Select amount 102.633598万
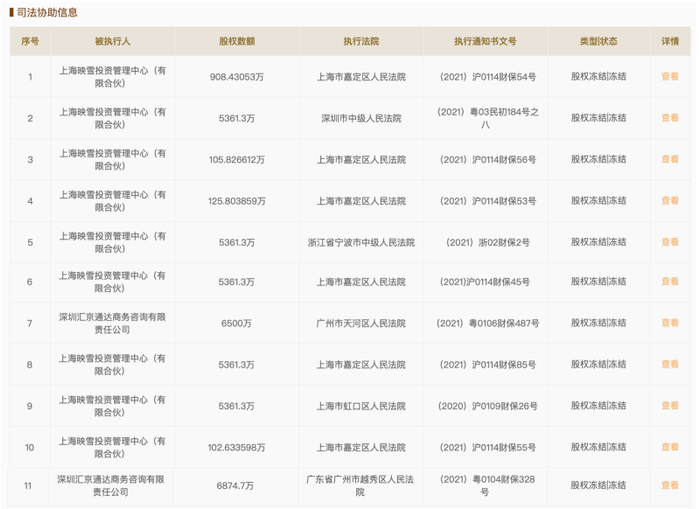 click(236, 447)
